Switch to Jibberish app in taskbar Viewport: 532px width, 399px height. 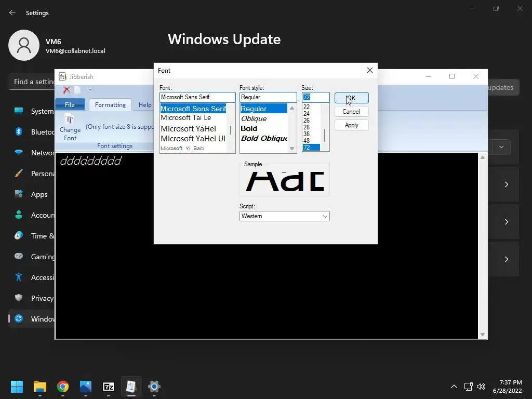coord(131,387)
